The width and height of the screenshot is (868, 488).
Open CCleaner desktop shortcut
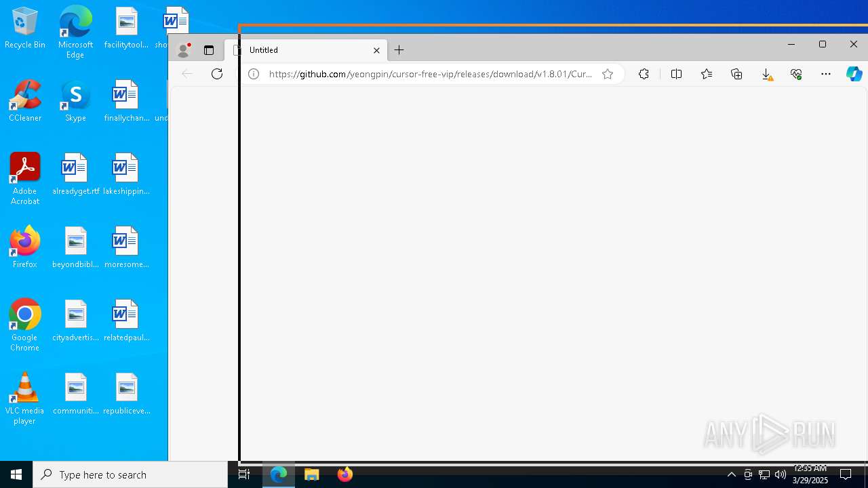click(x=25, y=102)
